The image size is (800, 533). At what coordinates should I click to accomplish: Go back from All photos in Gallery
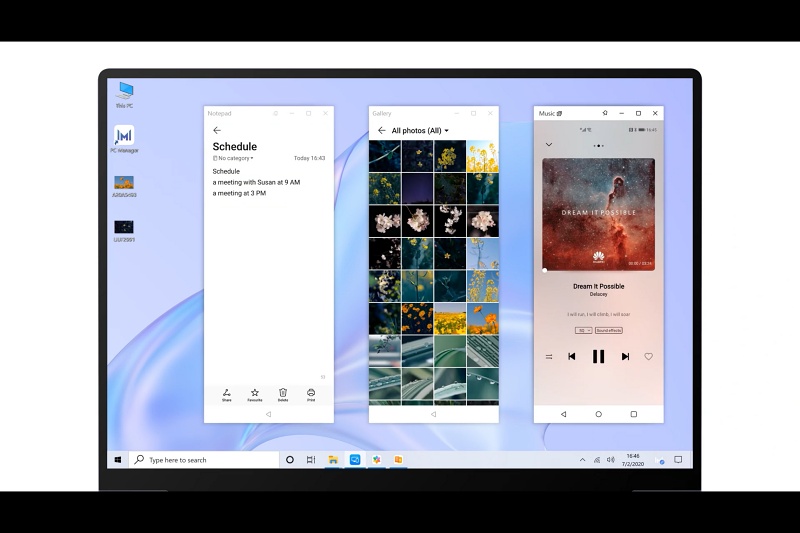[382, 131]
